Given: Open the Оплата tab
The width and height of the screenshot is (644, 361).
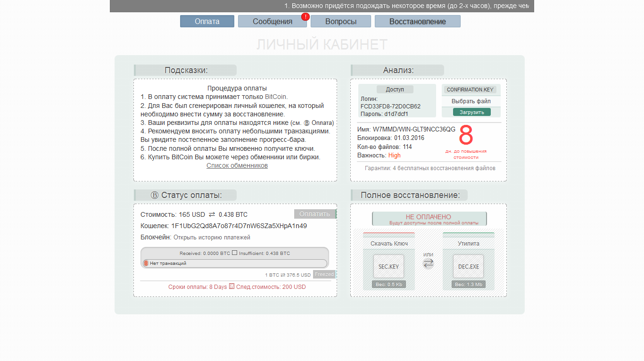Looking at the screenshot, I should point(207,21).
